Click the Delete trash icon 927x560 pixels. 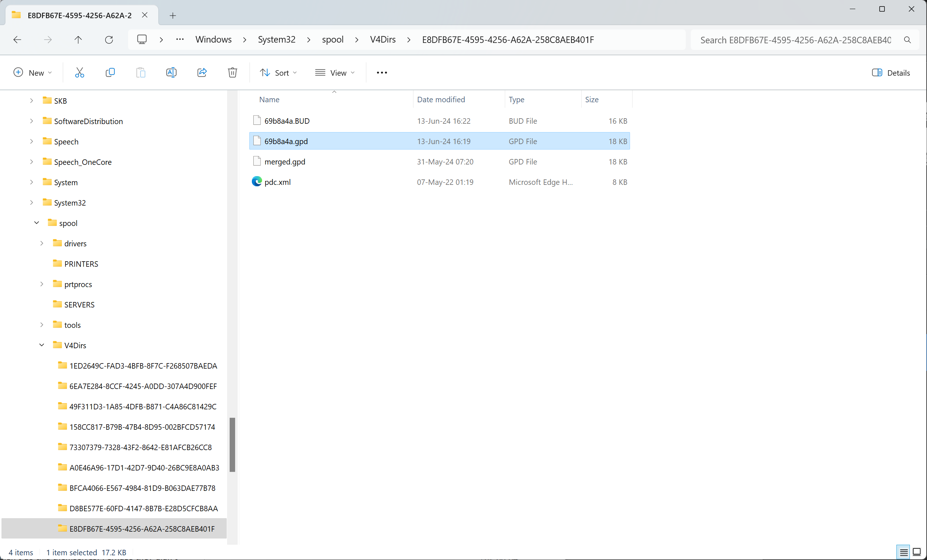(233, 72)
